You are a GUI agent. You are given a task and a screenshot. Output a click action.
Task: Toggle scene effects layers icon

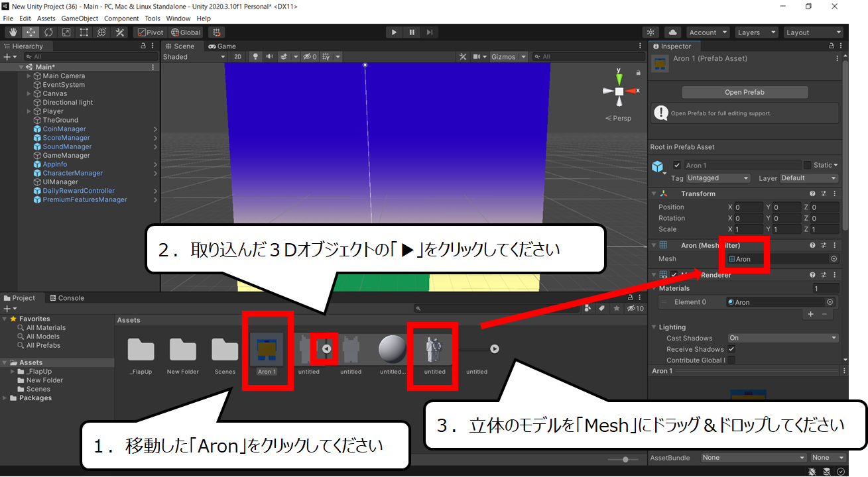point(284,57)
